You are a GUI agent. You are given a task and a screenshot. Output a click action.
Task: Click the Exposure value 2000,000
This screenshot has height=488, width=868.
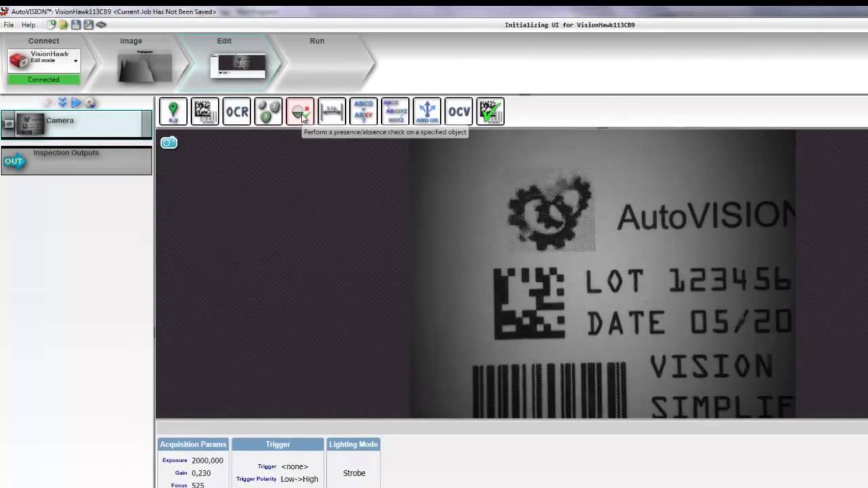208,460
